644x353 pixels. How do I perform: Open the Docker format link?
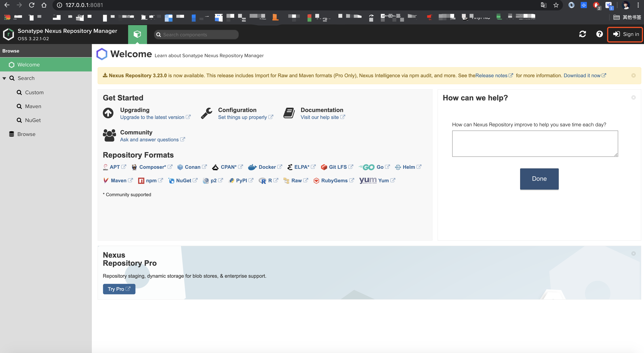click(267, 167)
